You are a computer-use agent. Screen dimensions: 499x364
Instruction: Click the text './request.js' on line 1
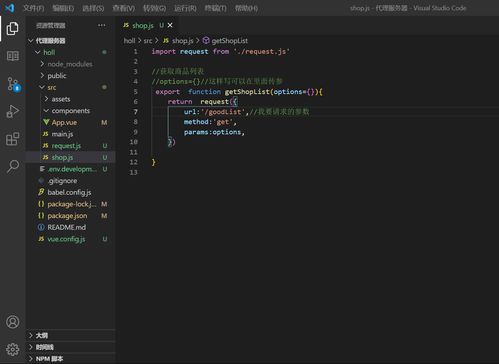(262, 52)
